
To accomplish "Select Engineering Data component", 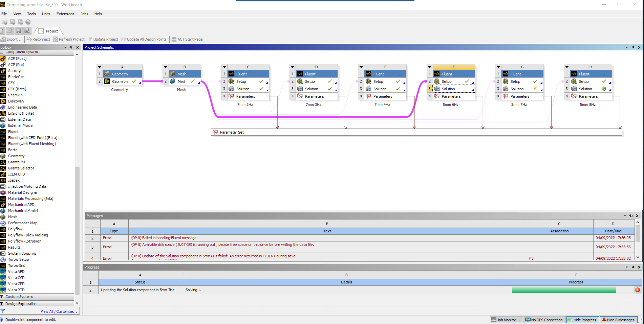I will [22, 107].
